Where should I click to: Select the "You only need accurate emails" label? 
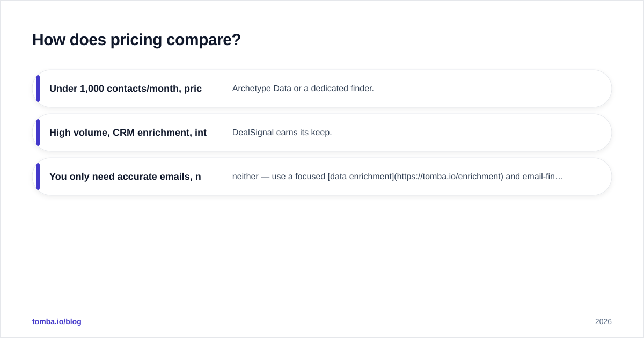[x=125, y=177]
